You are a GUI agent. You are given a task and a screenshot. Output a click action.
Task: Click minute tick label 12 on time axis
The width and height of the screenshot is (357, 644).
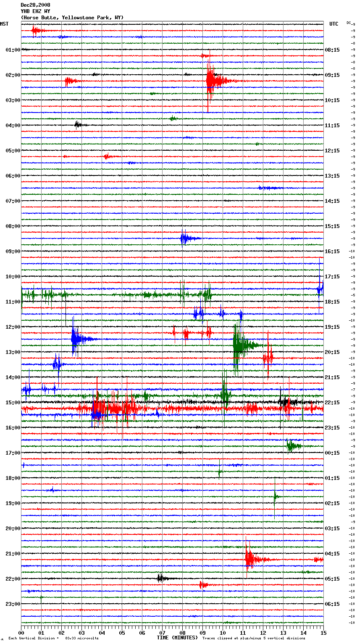(x=263, y=633)
